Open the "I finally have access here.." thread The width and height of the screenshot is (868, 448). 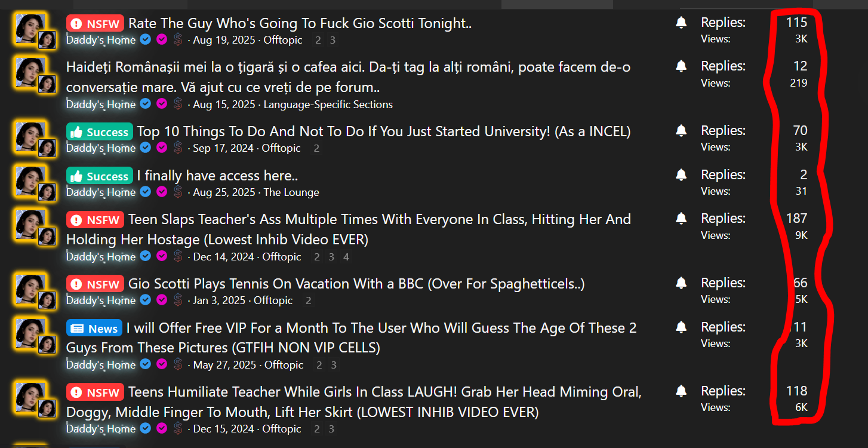point(217,176)
